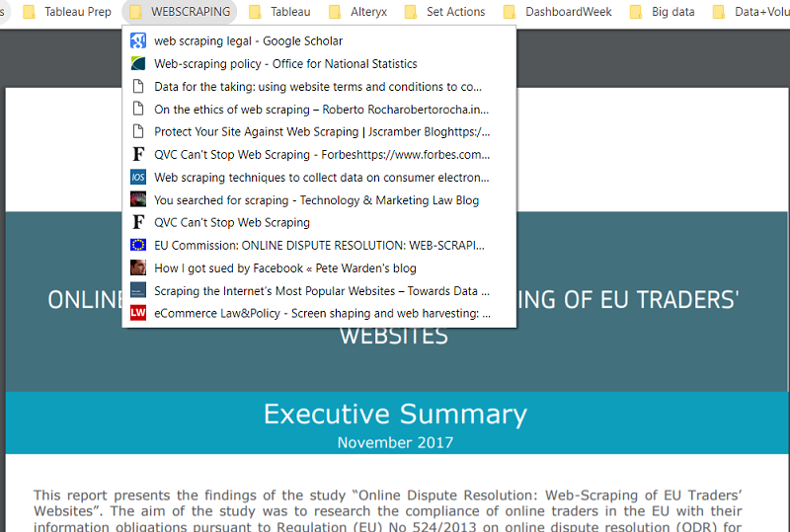Click the 'WEBSITES' title word in document
This screenshot has width=790, height=532.
(x=394, y=336)
